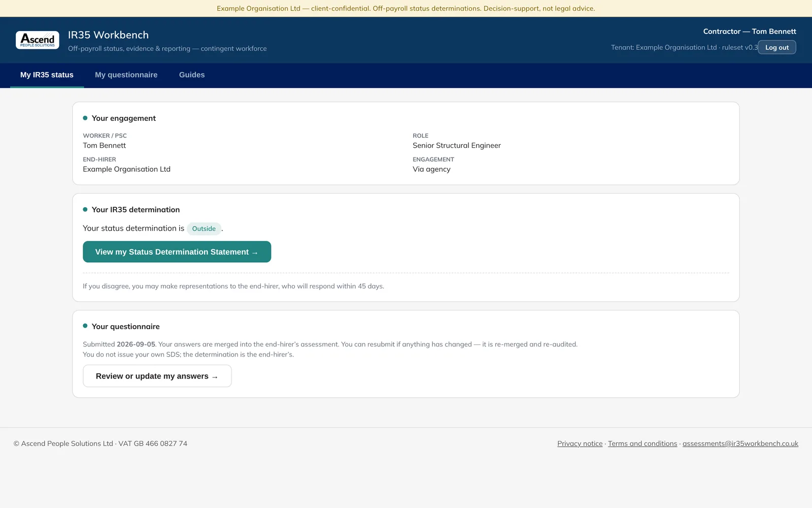The width and height of the screenshot is (812, 508).
Task: Click the Off-payroll status subtitle under the title
Action: pos(167,49)
